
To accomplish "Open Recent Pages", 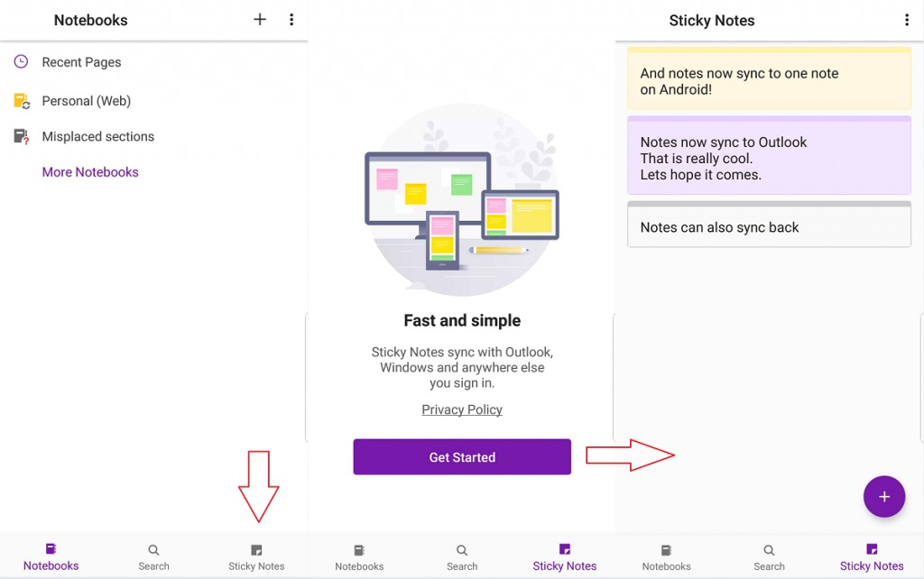I will pos(80,61).
